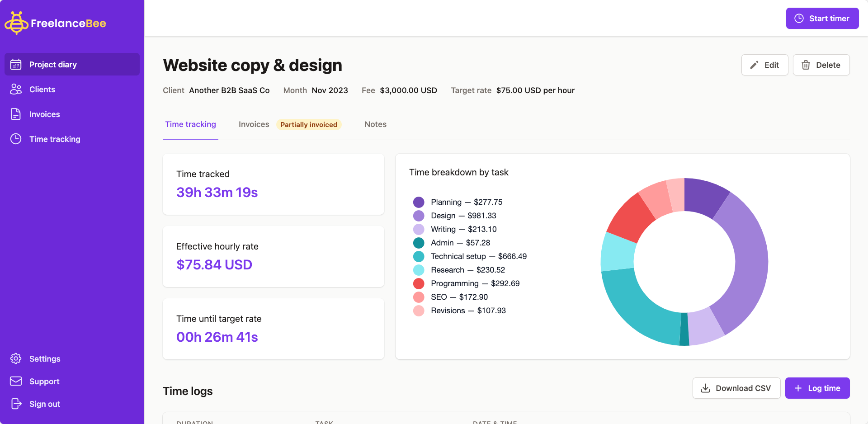Click the Log time button
The width and height of the screenshot is (868, 424).
817,388
